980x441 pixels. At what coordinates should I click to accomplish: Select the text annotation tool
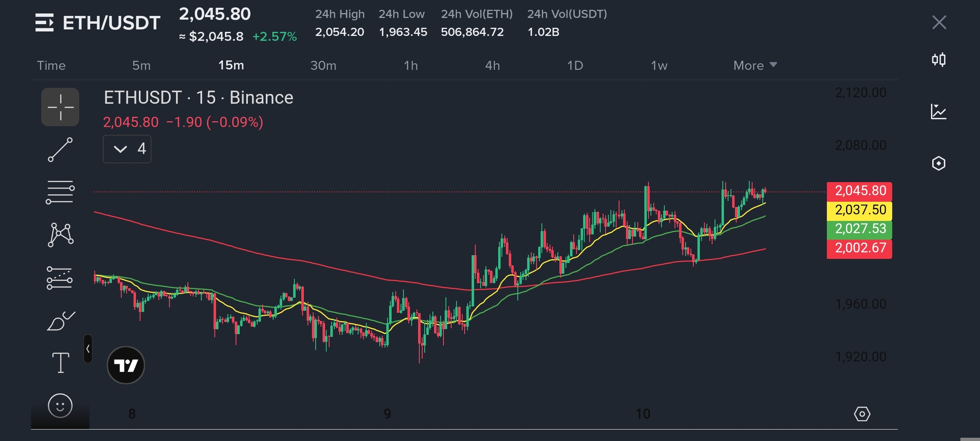coord(60,363)
